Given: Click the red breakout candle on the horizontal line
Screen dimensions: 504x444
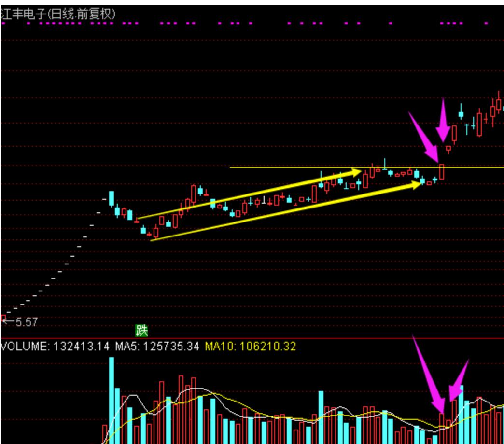Looking at the screenshot, I should [441, 172].
